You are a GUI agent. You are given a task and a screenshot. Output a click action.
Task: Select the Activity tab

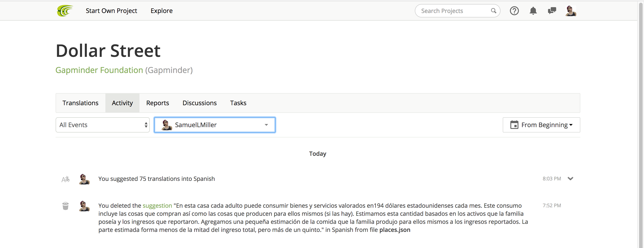point(122,103)
